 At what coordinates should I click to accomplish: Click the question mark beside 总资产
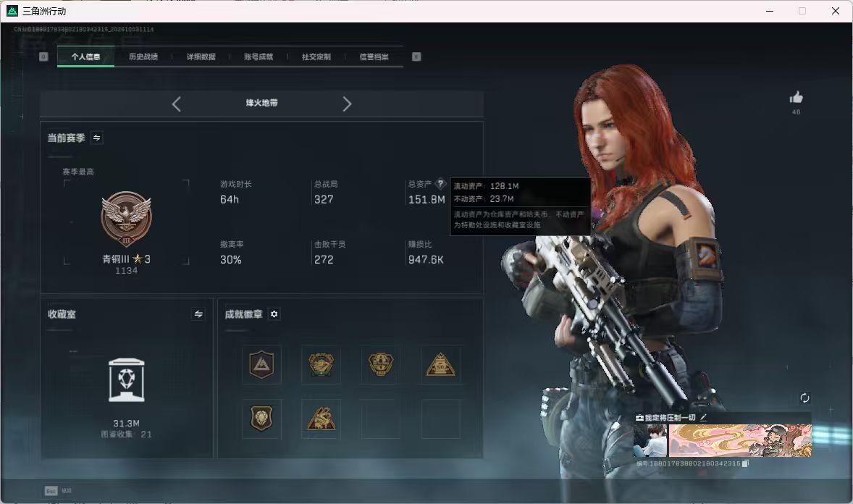click(441, 184)
